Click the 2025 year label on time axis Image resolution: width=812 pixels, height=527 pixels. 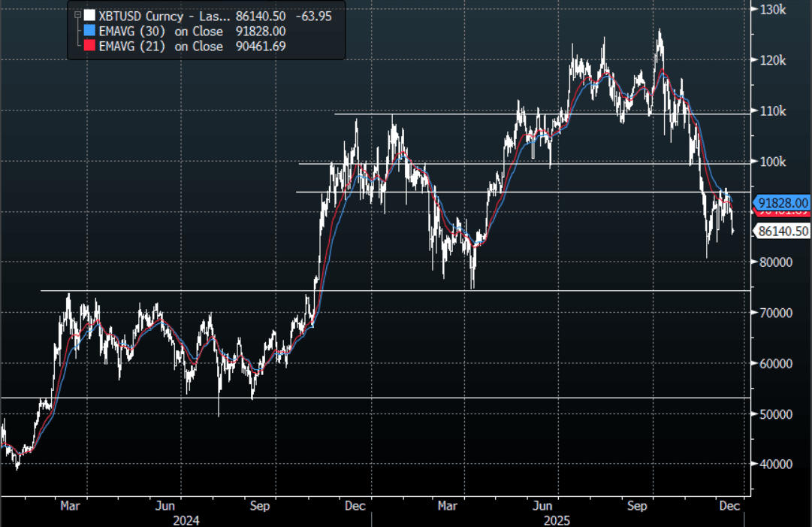point(557,520)
